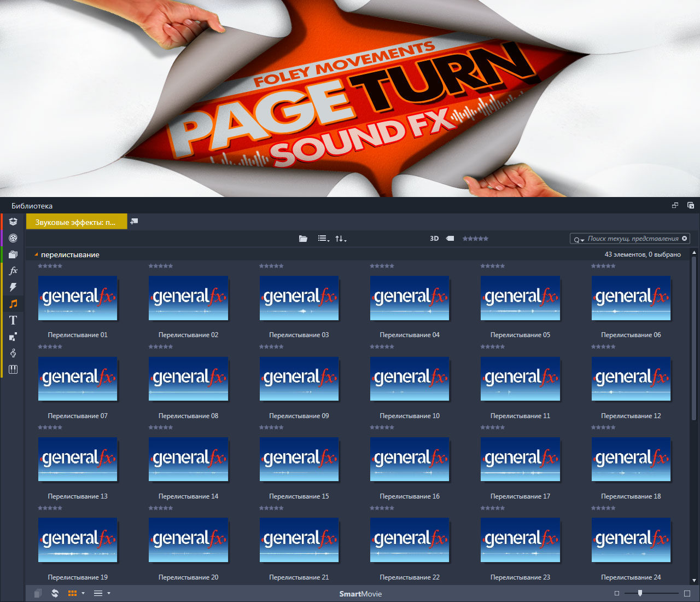The image size is (700, 602).
Task: Click the SmartMovie button
Action: click(x=360, y=594)
